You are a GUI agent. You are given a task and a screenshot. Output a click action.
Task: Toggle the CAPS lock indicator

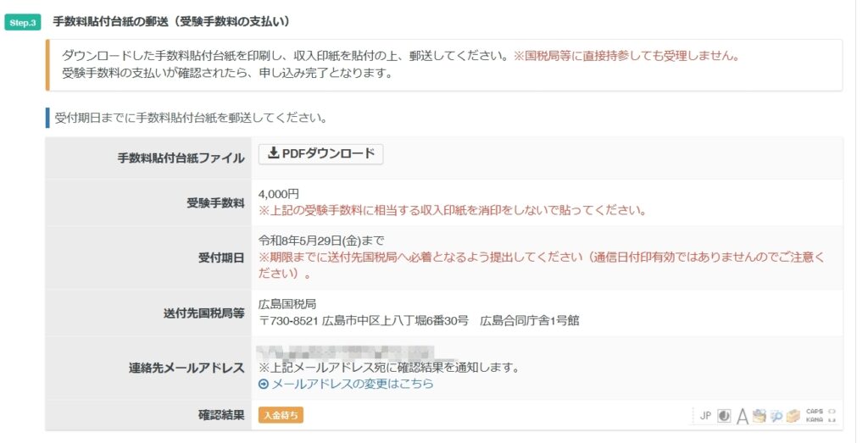point(815,411)
